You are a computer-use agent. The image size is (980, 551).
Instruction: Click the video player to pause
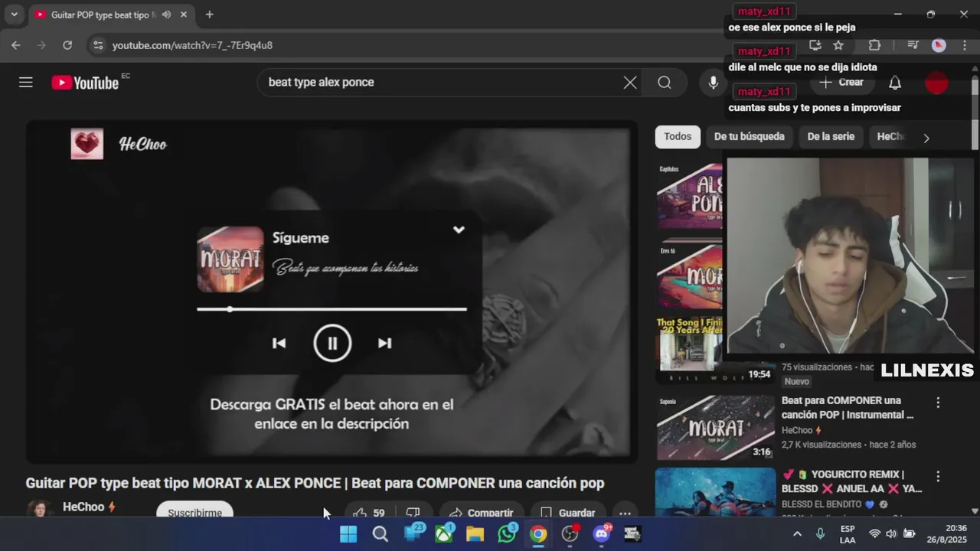point(332,291)
